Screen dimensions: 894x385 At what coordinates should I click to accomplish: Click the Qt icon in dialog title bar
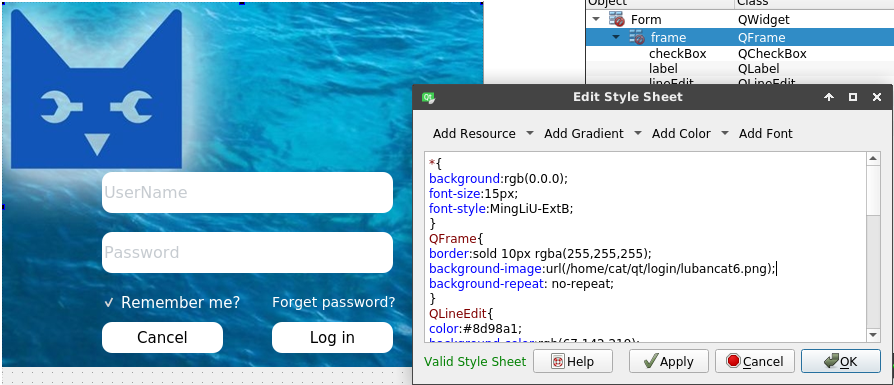click(429, 98)
